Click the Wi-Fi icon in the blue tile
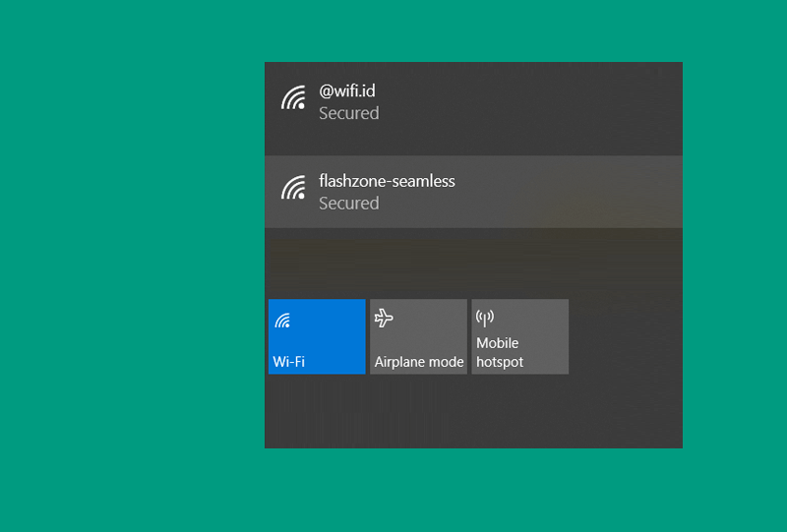This screenshot has height=532, width=787. [x=282, y=321]
